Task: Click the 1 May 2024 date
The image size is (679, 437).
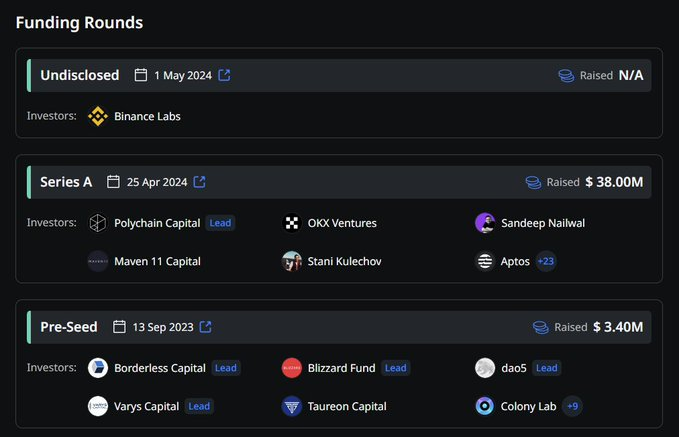Action: [183, 75]
